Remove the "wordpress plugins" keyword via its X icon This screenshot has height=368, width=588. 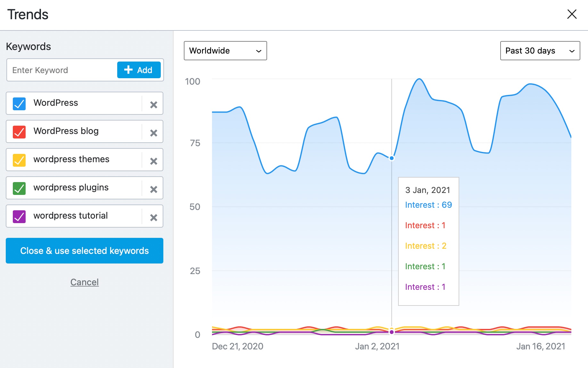153,189
